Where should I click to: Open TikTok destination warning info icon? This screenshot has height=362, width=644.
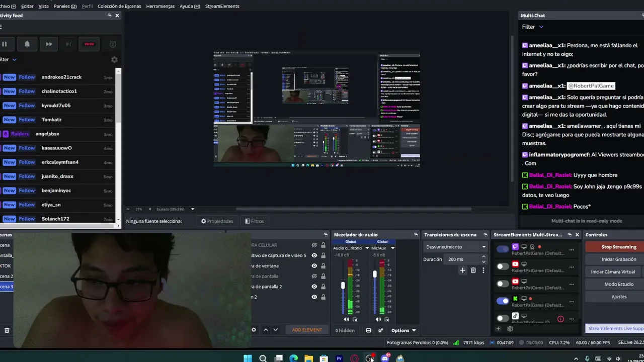560,319
